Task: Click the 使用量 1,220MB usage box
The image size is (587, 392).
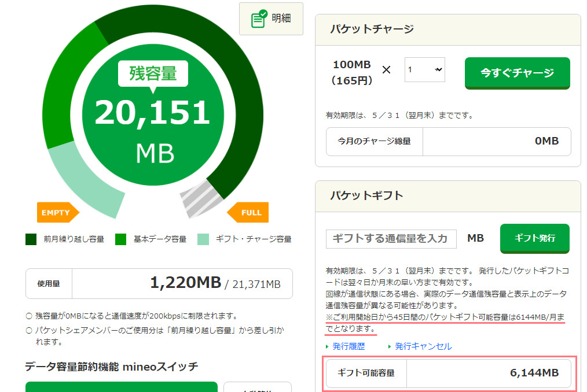Action: click(x=159, y=283)
